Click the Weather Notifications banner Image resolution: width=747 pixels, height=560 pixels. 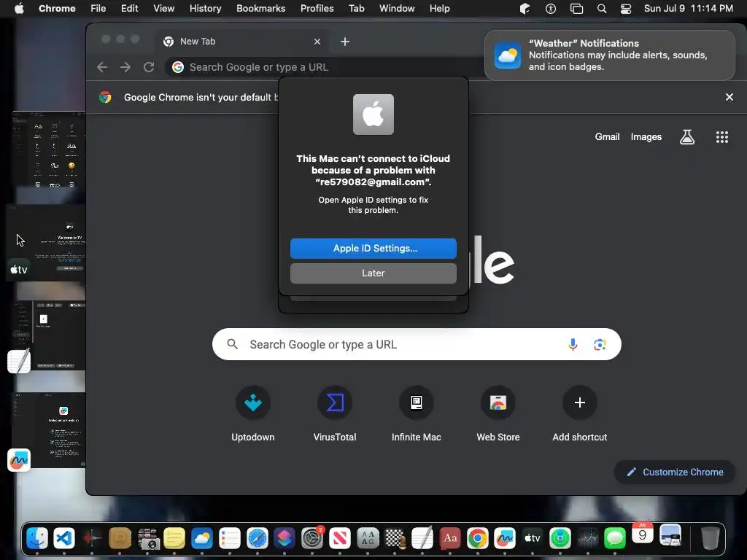(x=610, y=55)
